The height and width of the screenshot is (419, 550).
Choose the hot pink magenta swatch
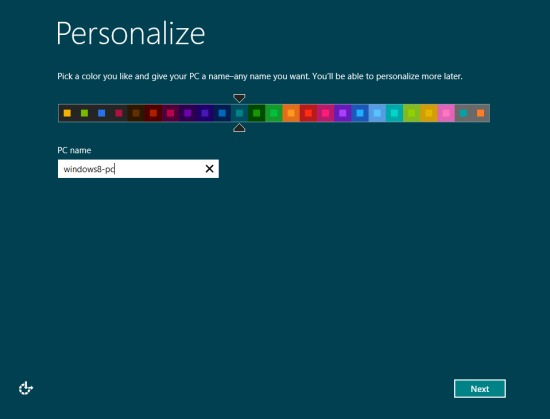325,113
